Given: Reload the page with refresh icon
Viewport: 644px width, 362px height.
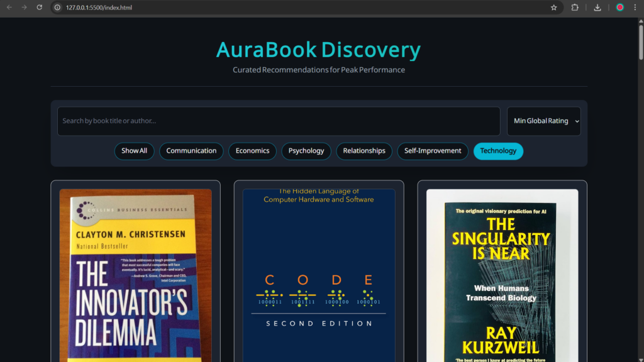Looking at the screenshot, I should point(40,8).
